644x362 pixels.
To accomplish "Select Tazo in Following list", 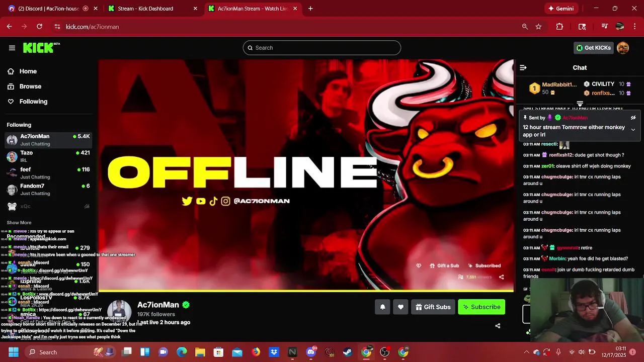I will pos(48,156).
